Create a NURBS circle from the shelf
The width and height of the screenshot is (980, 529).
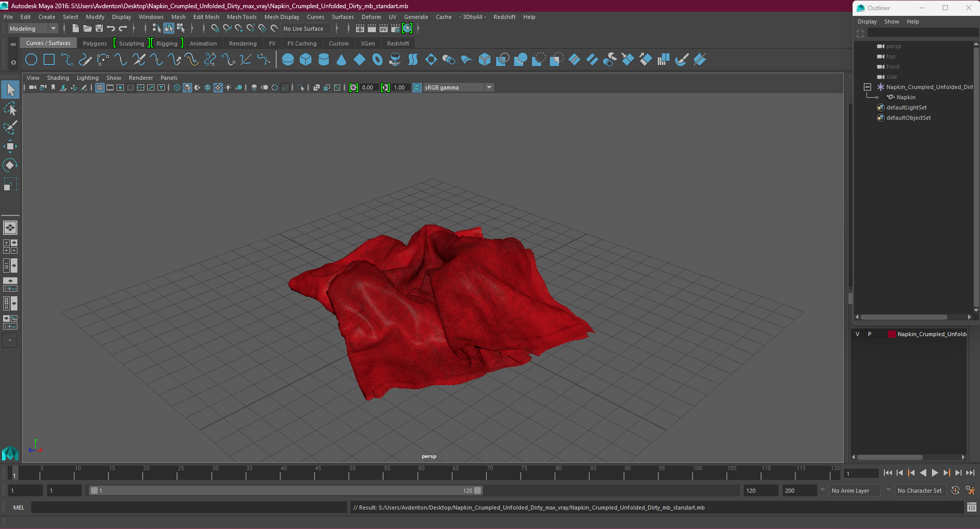coord(31,60)
